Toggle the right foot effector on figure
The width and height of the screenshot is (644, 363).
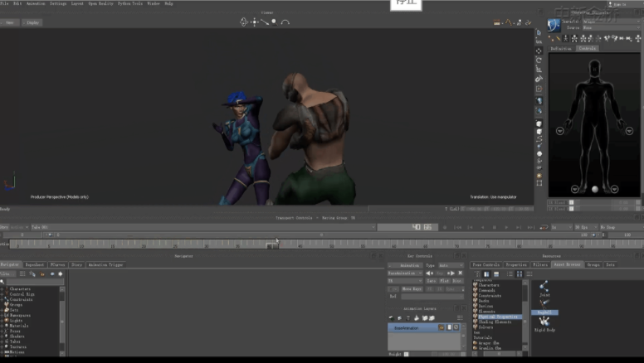[575, 189]
